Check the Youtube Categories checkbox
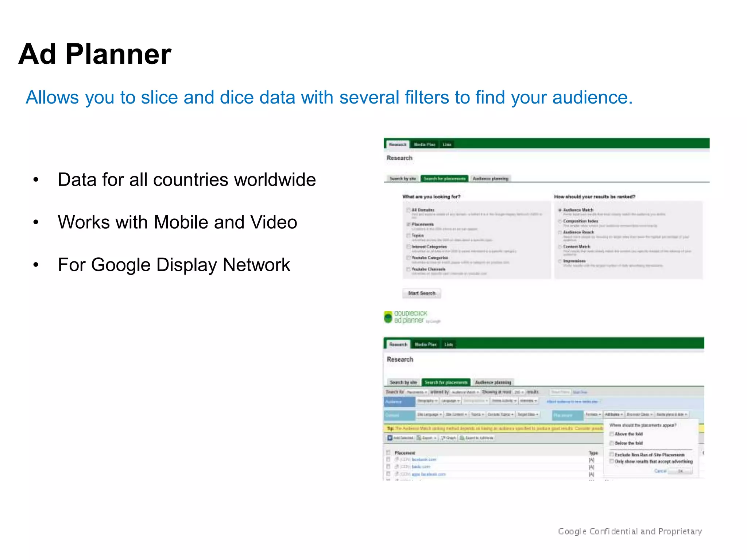 (x=409, y=258)
